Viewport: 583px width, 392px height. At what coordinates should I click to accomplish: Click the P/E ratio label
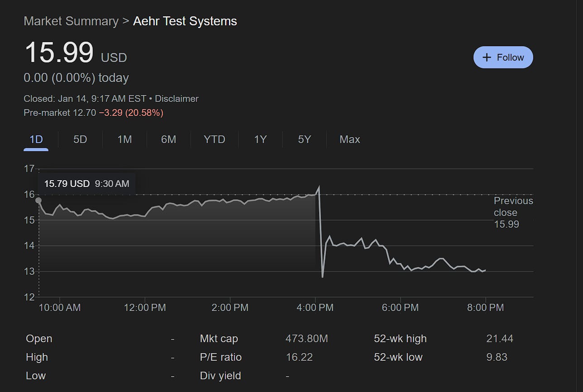221,357
